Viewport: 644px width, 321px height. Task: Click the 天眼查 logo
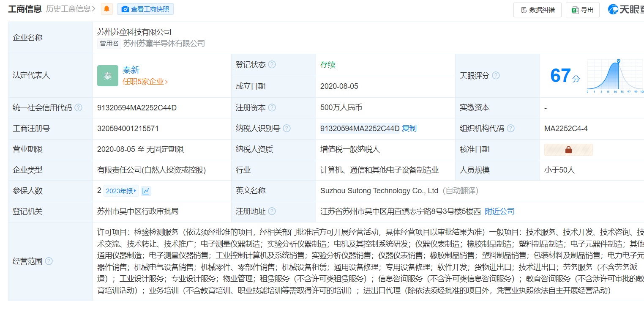626,9
